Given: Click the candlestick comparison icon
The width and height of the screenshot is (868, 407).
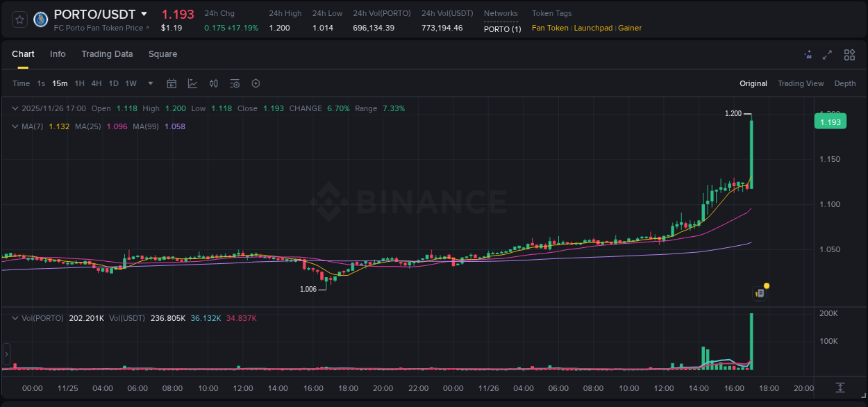Looking at the screenshot, I should pyautogui.click(x=214, y=83).
